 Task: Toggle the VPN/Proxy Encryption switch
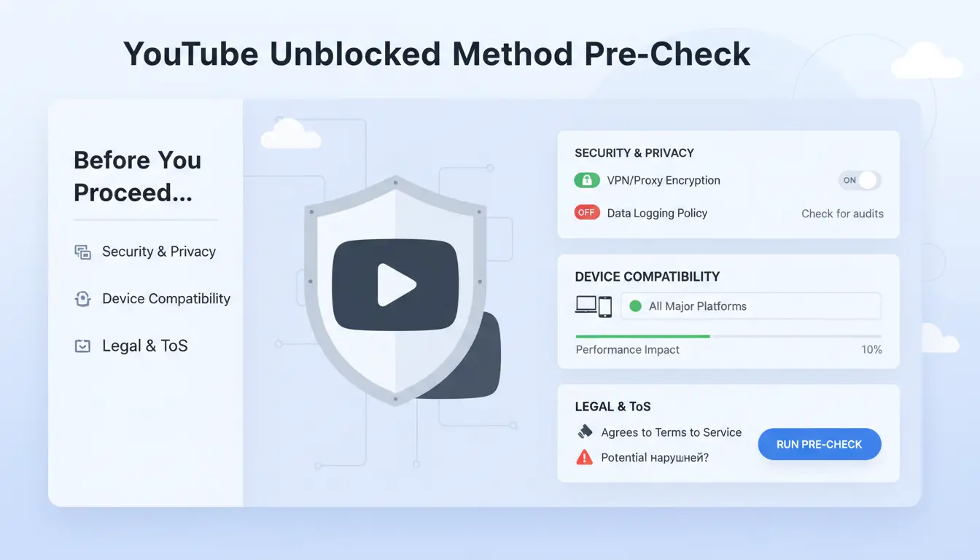click(x=860, y=180)
